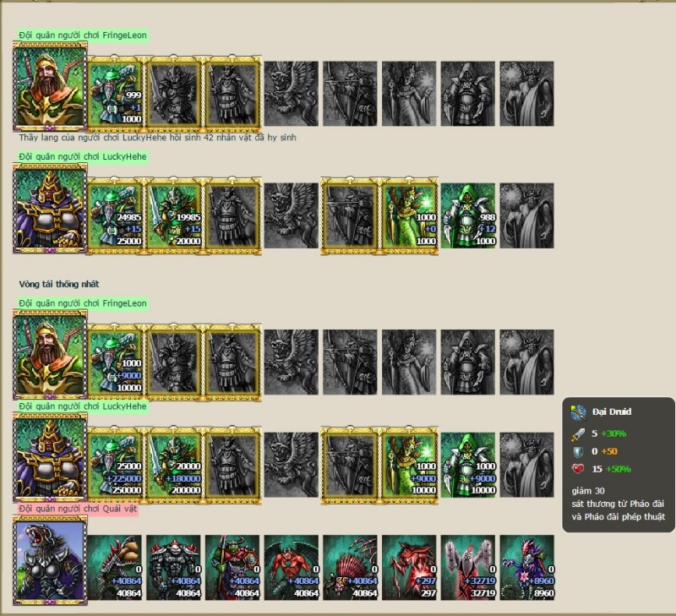Viewport: 676px width, 616px height.
Task: Select LuckyHehe's elf mage unit with +0
Action: [x=409, y=215]
